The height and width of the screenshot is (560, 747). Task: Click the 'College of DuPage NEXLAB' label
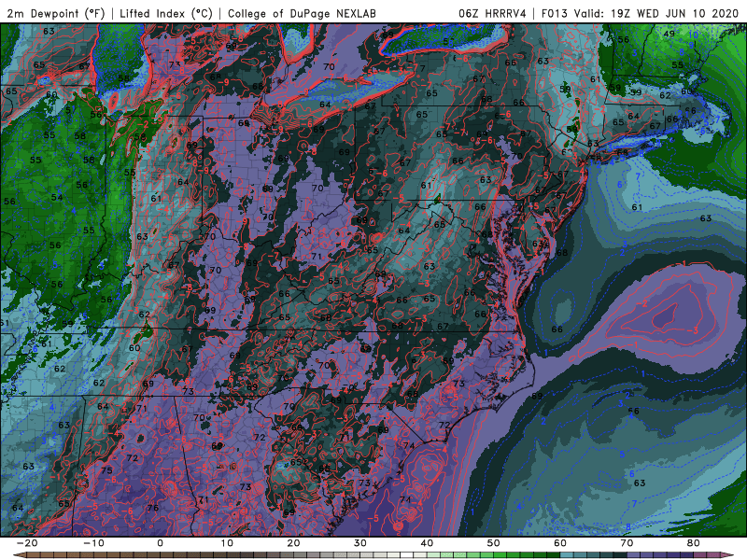pos(302,13)
